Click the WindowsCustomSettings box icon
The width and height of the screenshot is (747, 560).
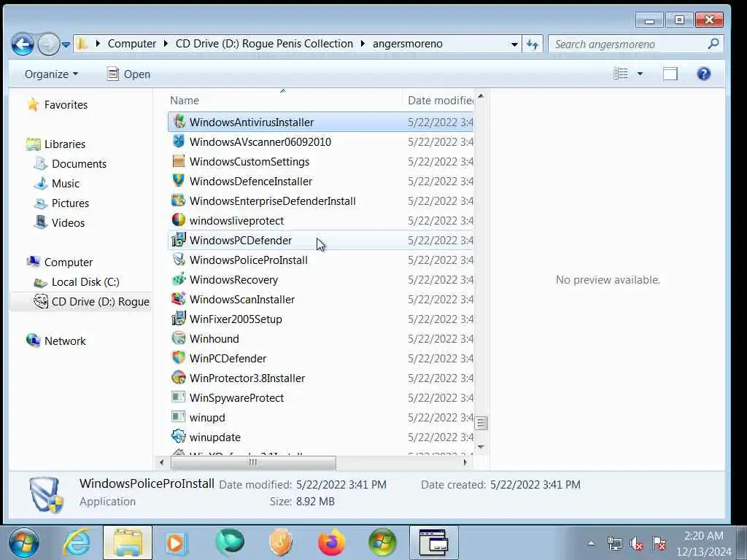coord(179,161)
